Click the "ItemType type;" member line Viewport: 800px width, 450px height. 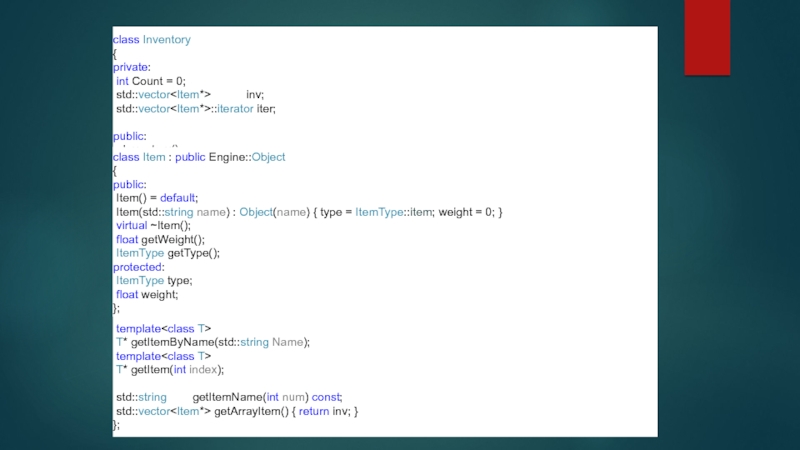[153, 281]
